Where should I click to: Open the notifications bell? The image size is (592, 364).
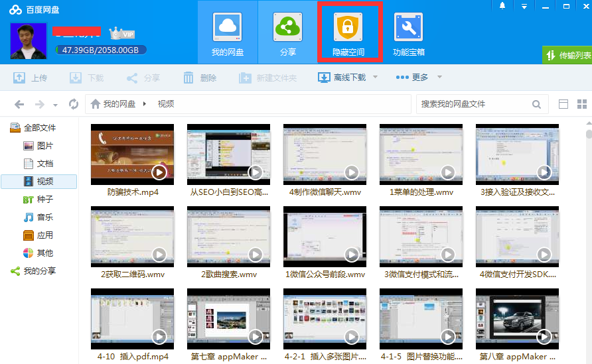coord(502,6)
